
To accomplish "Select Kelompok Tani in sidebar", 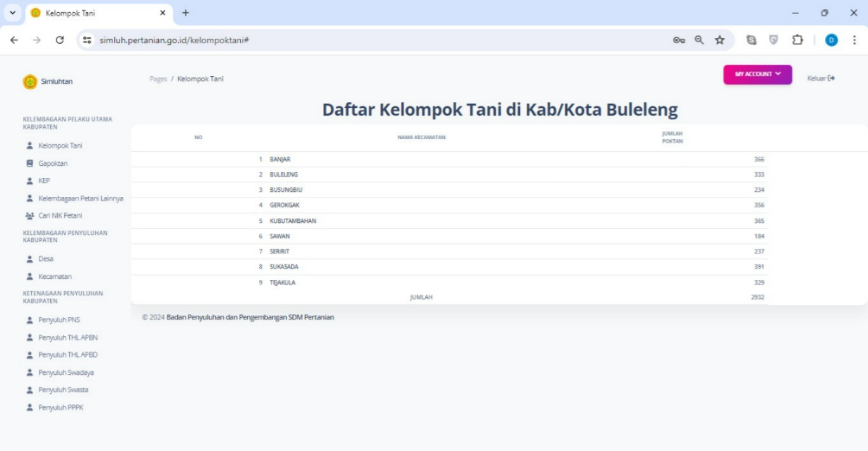I will click(60, 145).
